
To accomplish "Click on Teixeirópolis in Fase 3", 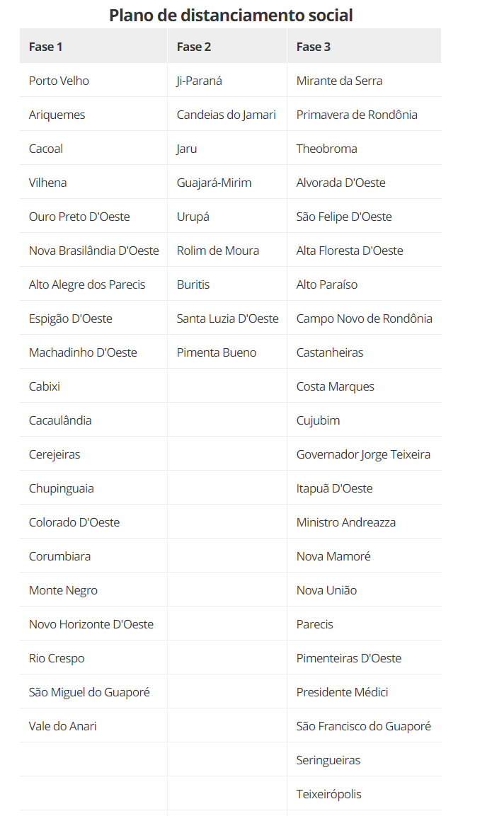I will 328,794.
